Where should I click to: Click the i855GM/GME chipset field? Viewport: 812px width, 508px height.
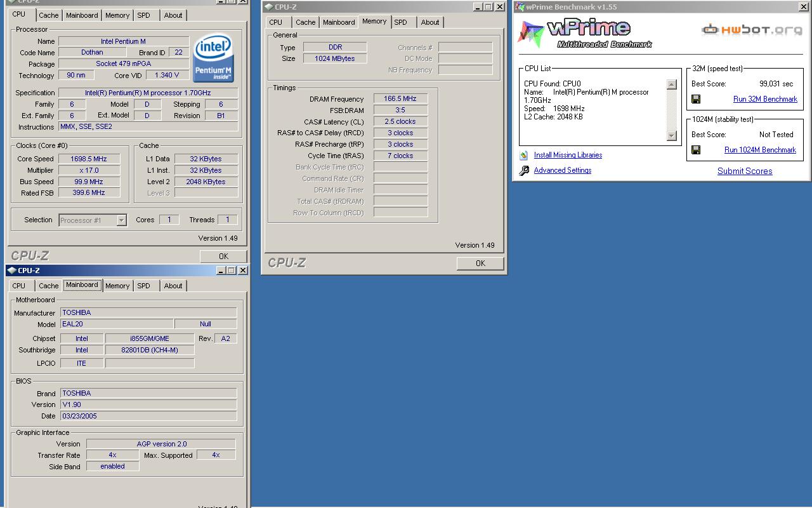150,338
